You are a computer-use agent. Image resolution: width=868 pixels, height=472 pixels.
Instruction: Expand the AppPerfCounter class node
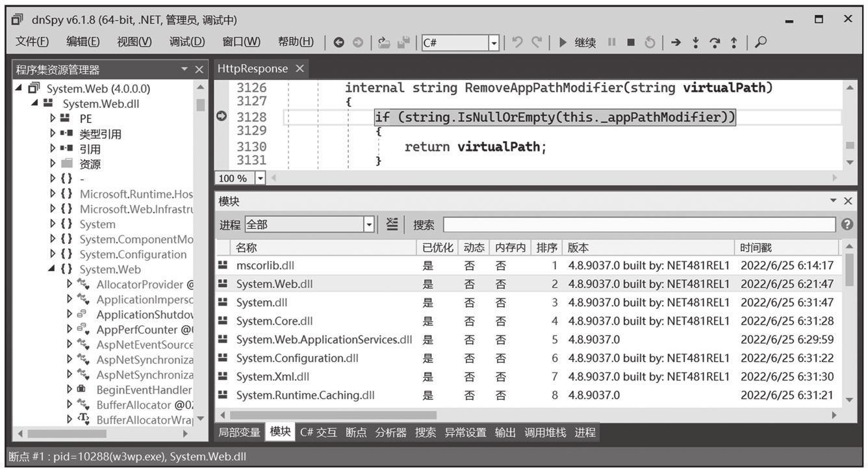(69, 329)
